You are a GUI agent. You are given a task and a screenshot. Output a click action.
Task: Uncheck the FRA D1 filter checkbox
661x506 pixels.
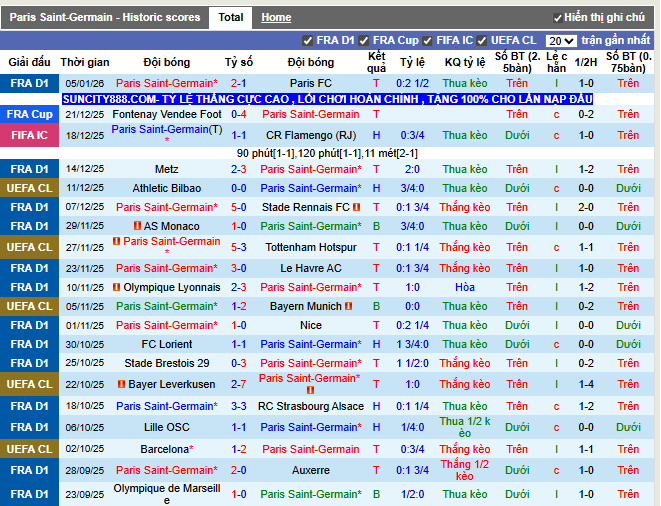click(307, 41)
